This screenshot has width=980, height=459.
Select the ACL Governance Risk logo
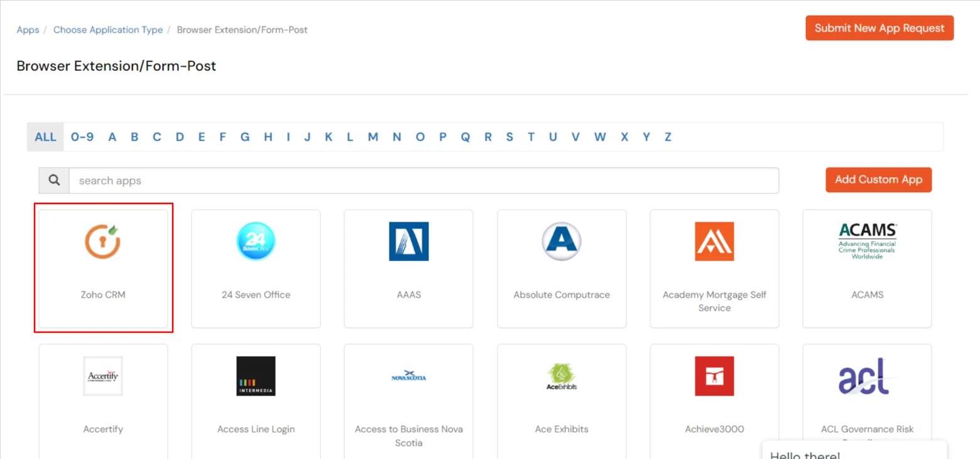(867, 376)
